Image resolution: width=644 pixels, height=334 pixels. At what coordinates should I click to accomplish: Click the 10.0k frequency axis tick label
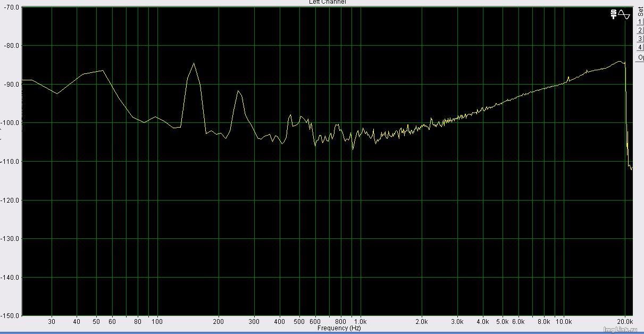[x=563, y=322]
